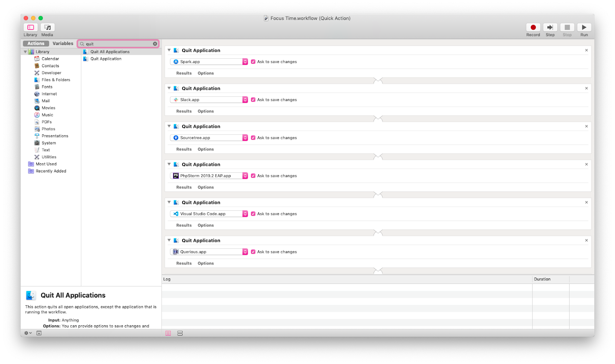The image size is (615, 364).
Task: Show Options for the Spark.app action
Action: point(206,73)
